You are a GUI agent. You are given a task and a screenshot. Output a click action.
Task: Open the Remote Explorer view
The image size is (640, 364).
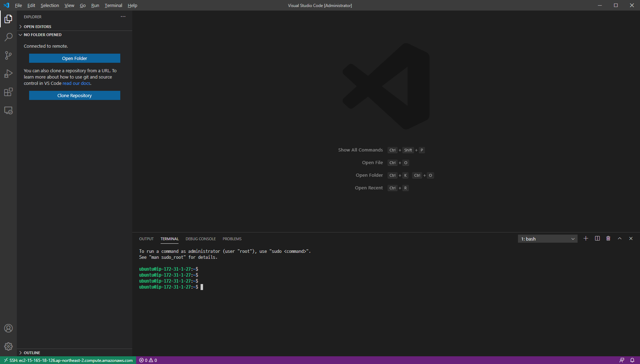8,110
